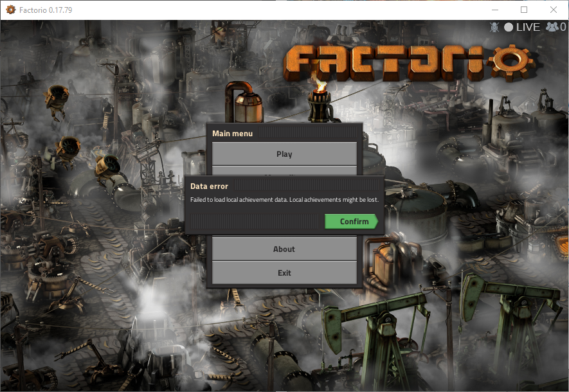The height and width of the screenshot is (392, 569).
Task: Click the Factorio gear icon in title bar
Action: point(10,10)
